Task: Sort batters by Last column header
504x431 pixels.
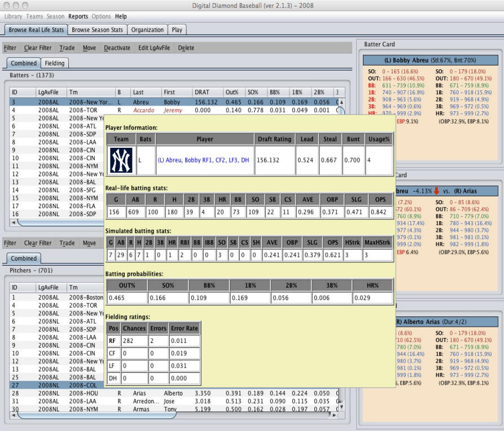Action: click(146, 93)
